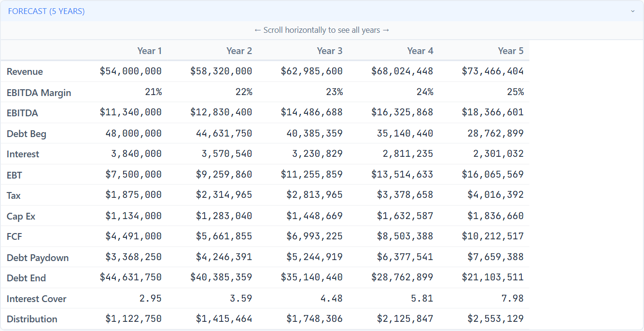
Task: Select the Revenue row label
Action: click(25, 71)
